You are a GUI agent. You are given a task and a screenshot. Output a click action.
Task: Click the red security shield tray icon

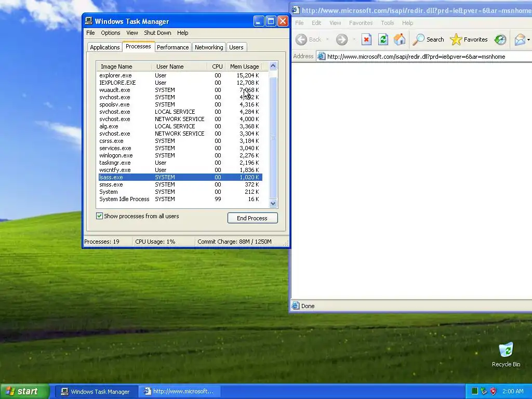[x=494, y=391]
